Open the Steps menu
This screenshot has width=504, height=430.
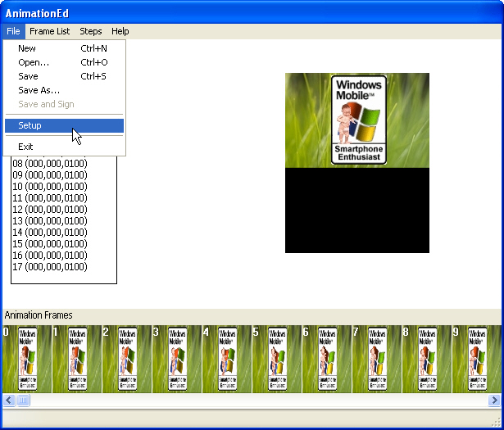(91, 31)
